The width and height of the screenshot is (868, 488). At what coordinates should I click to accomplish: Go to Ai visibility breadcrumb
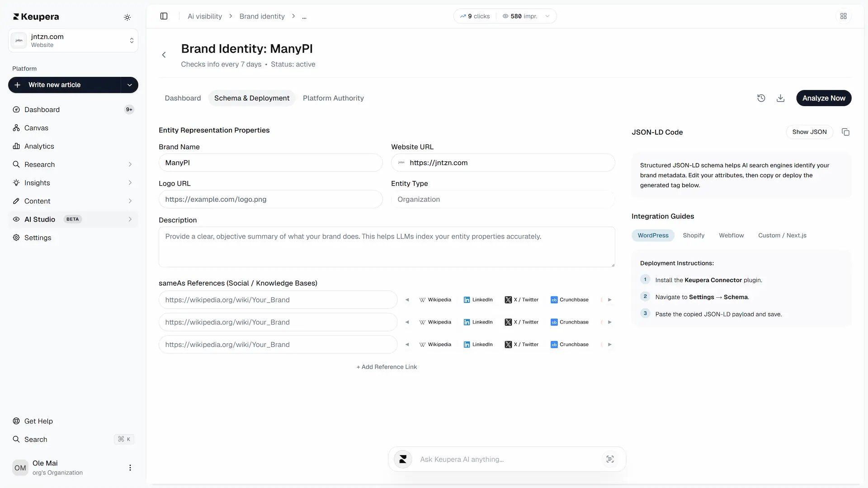pyautogui.click(x=205, y=16)
